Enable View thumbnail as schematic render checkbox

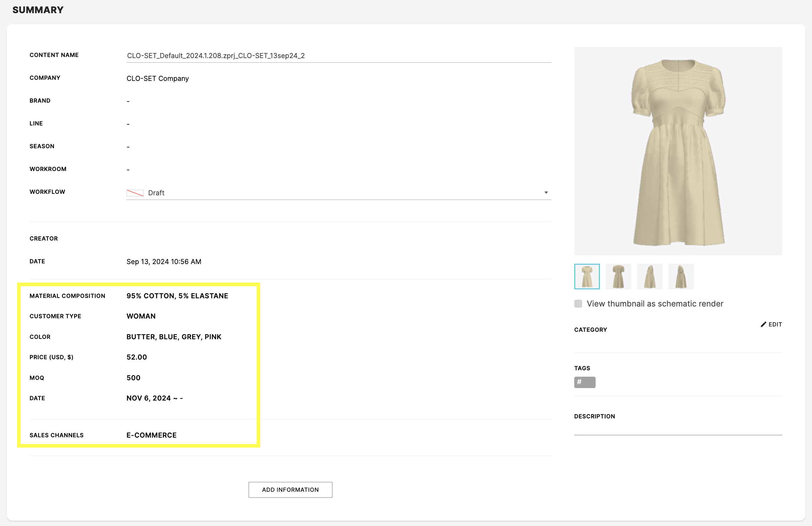pyautogui.click(x=578, y=304)
